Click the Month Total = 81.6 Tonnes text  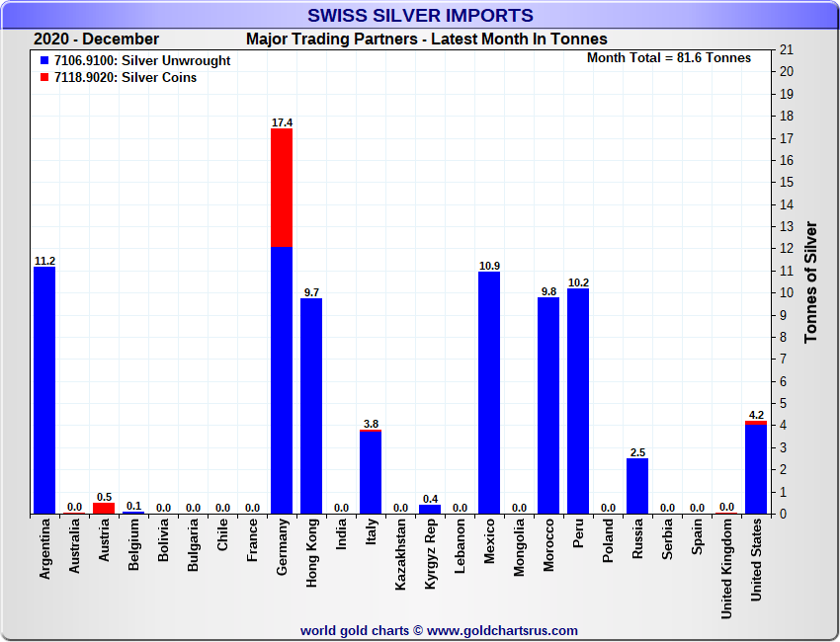click(x=669, y=58)
